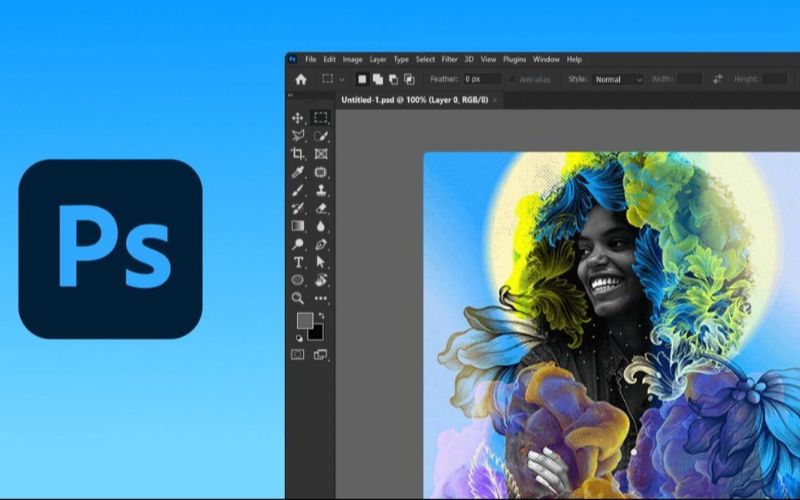Image resolution: width=800 pixels, height=500 pixels.
Task: Change the Screen Mode button
Action: click(320, 354)
